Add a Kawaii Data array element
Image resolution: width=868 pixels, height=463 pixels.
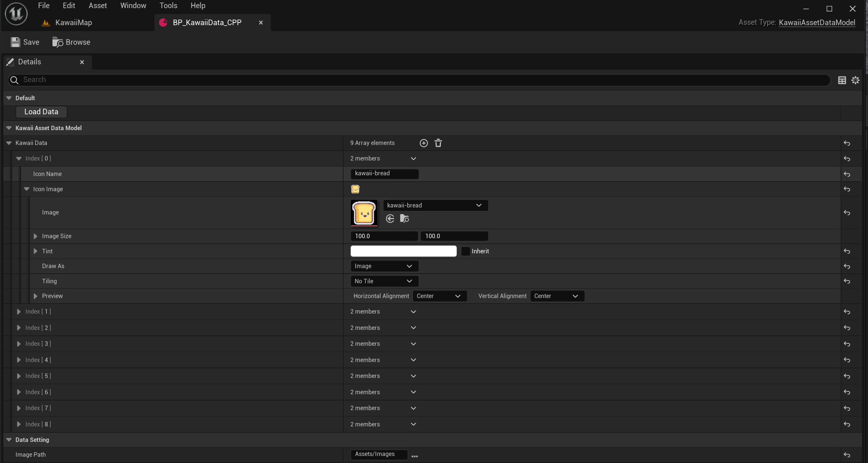[423, 143]
